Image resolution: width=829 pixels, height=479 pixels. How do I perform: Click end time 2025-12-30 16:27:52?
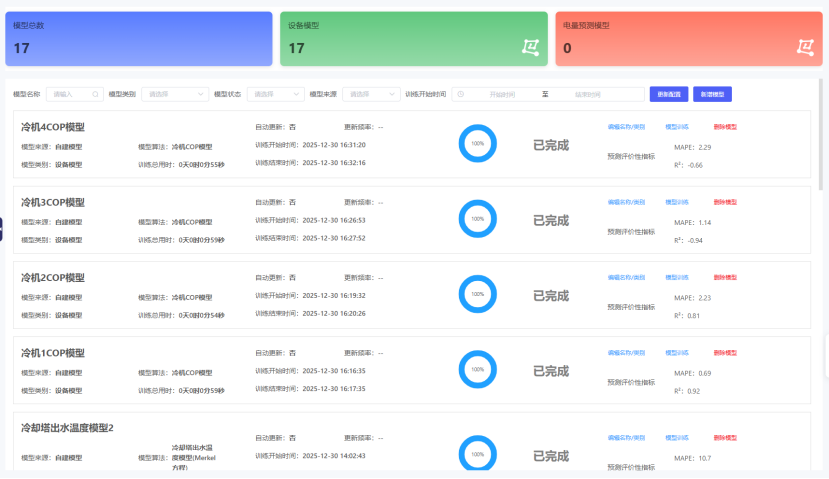[x=334, y=238]
